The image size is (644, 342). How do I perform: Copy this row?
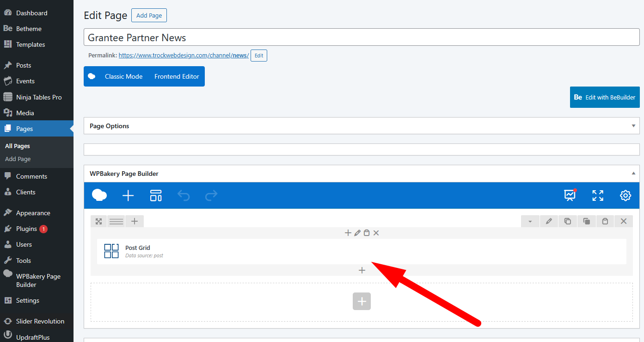click(567, 221)
